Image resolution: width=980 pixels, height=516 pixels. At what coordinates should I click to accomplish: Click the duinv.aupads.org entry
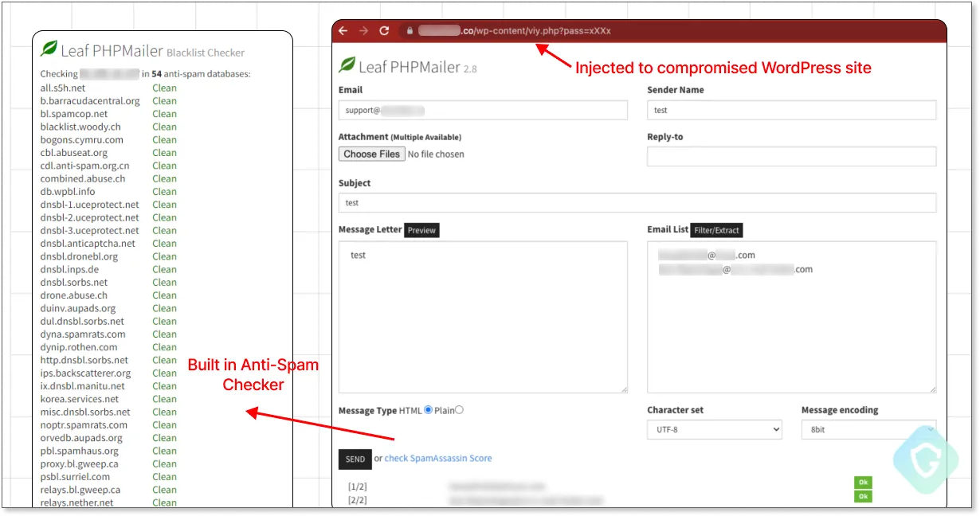(78, 308)
